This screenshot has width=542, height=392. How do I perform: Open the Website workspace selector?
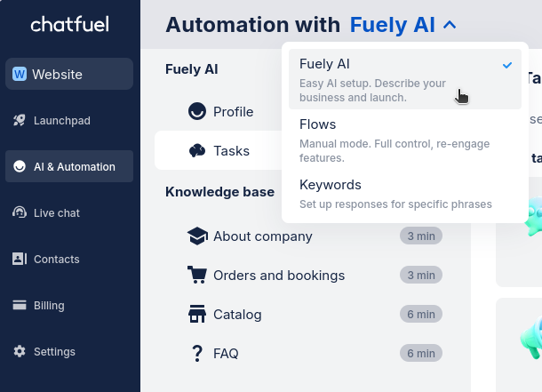point(69,74)
